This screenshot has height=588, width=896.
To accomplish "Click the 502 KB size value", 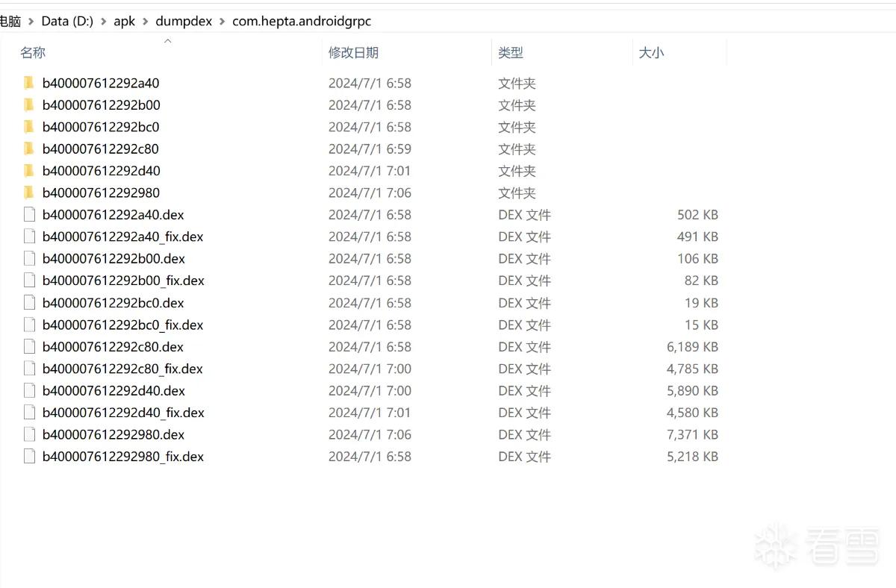I will click(x=697, y=215).
